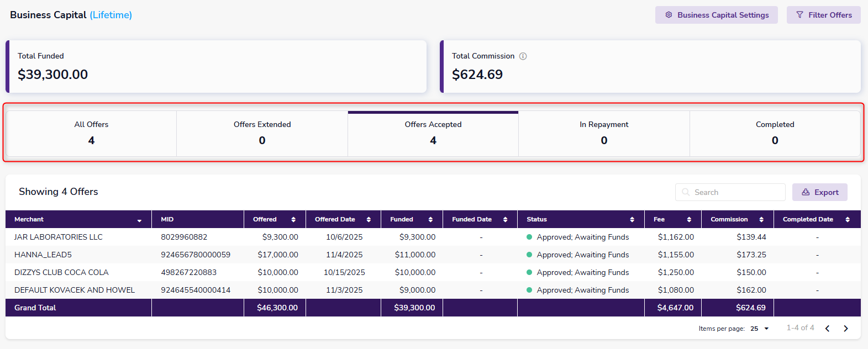Click the Funded column sort icon
Viewport: 868px width, 349px height.
430,220
